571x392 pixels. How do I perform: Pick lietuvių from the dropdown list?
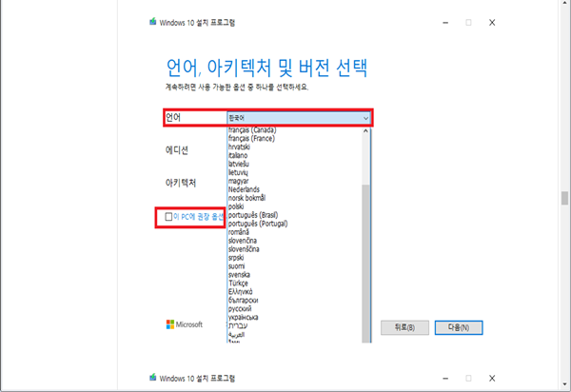coord(238,172)
